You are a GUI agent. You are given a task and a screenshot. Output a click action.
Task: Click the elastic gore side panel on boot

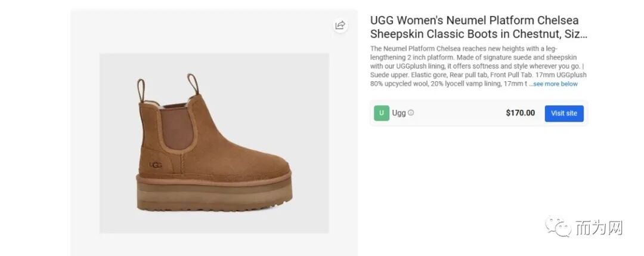[177, 129]
